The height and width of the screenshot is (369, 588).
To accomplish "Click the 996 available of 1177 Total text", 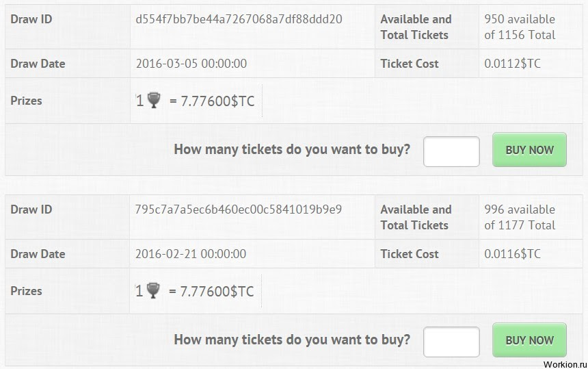I will pyautogui.click(x=520, y=217).
